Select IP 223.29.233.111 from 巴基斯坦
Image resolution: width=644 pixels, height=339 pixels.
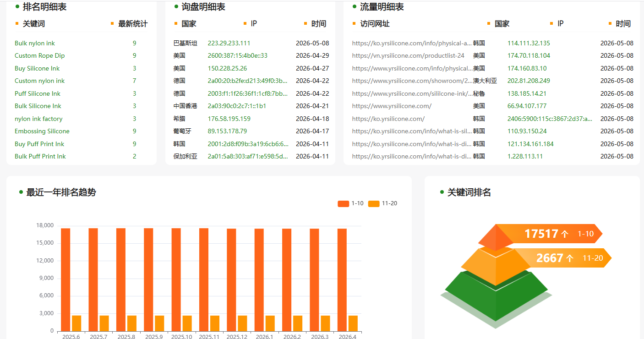coord(229,43)
